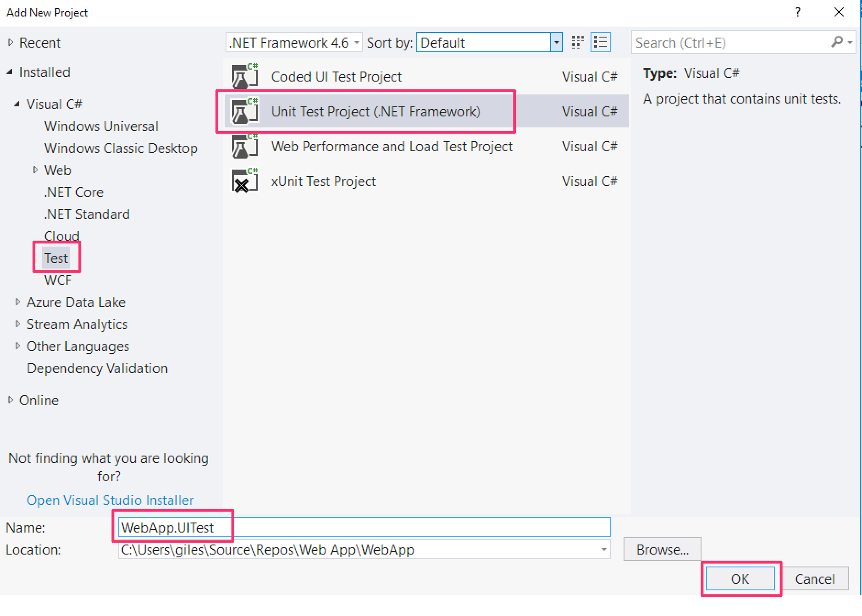Click the Installed label
This screenshot has width=862, height=616.
[x=44, y=72]
